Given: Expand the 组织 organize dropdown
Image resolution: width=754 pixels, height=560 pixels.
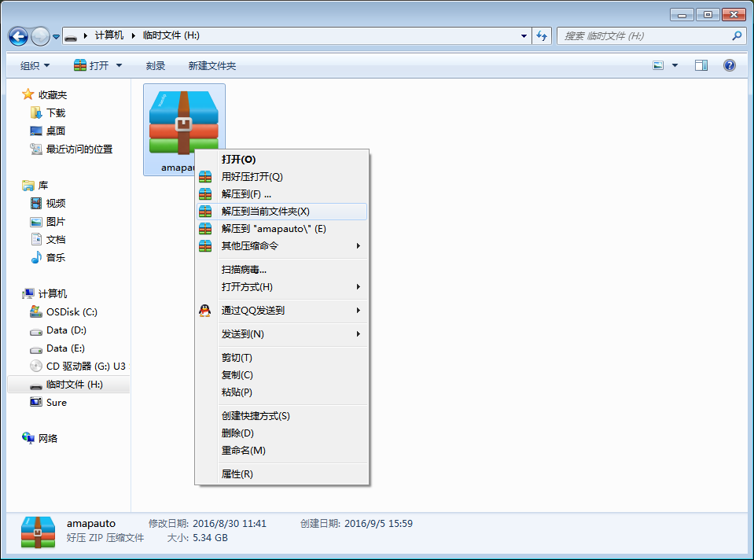Looking at the screenshot, I should (x=35, y=66).
